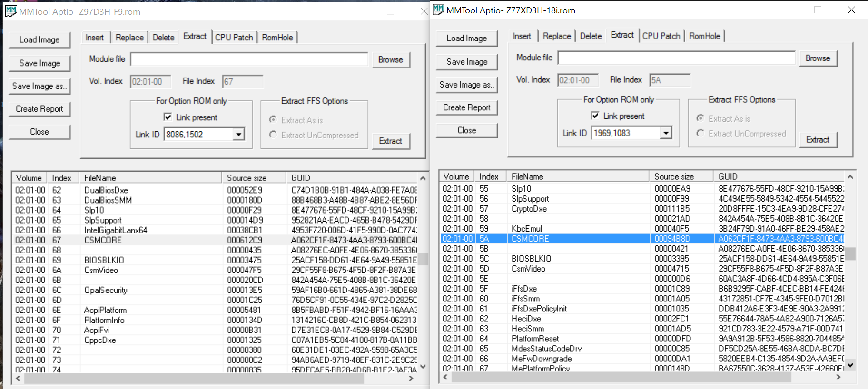Sort by Source size column in Z77XD3H list
The image size is (868, 389).
point(681,176)
